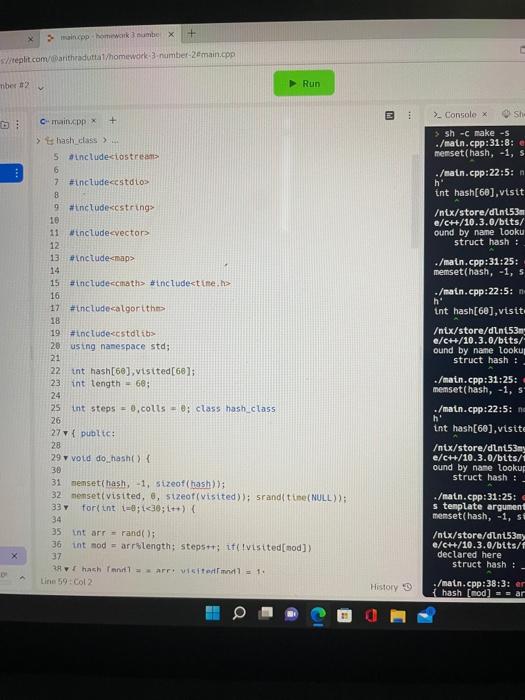This screenshot has height=700, width=525.
Task: Click the editor vertical scrollbar
Action: pyautogui.click(x=415, y=201)
